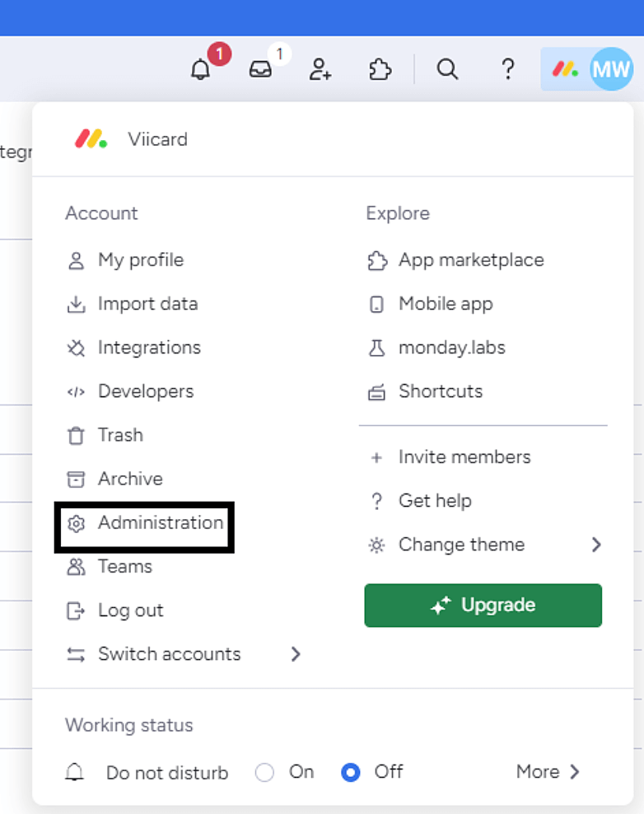
Task: Choose Log out from the Account list
Action: coord(130,610)
